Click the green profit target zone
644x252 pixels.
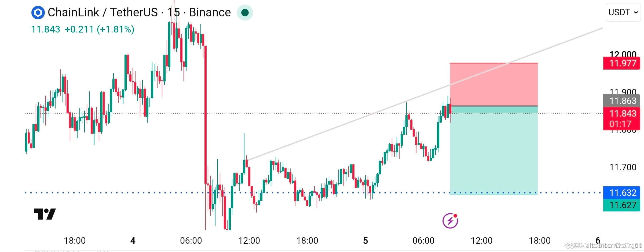tap(494, 150)
